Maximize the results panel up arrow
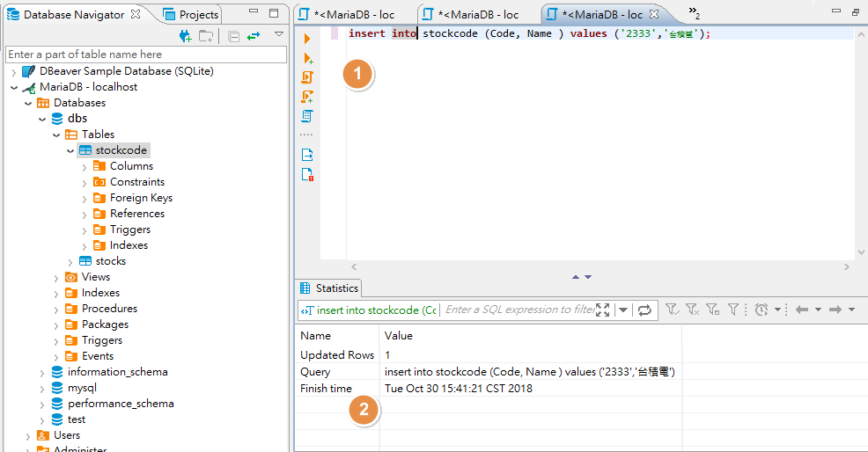Image resolution: width=868 pixels, height=452 pixels. coord(576,277)
